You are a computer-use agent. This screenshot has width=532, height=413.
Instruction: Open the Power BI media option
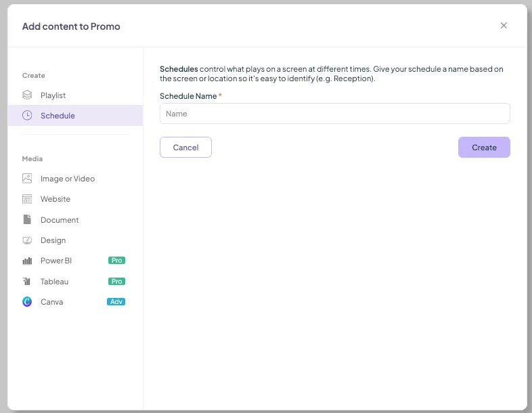coord(75,261)
